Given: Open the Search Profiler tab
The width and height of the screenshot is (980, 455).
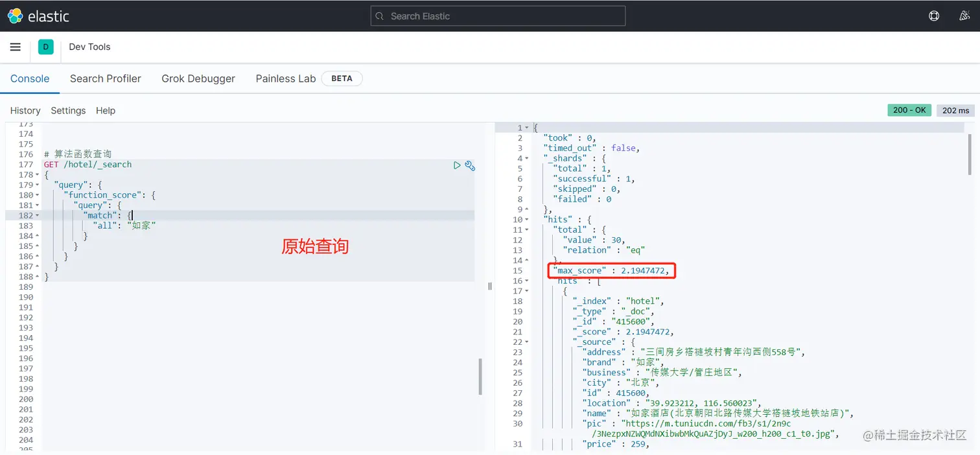Looking at the screenshot, I should click(106, 78).
